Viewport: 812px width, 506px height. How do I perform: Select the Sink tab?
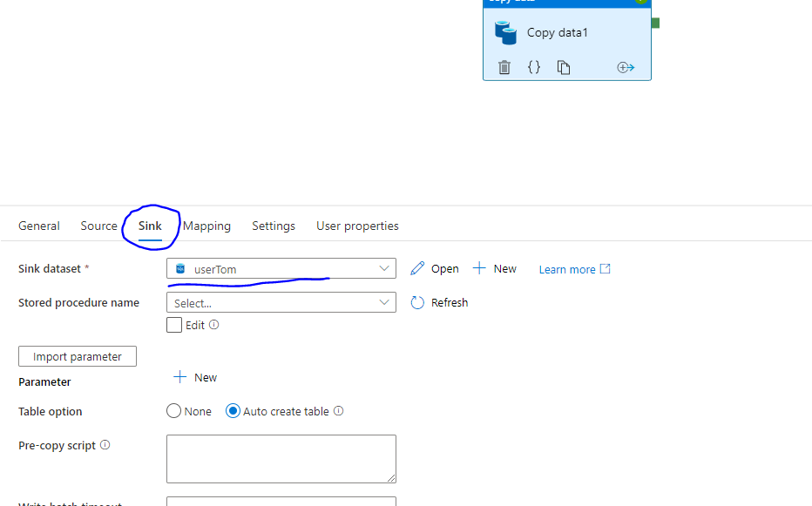click(x=150, y=226)
